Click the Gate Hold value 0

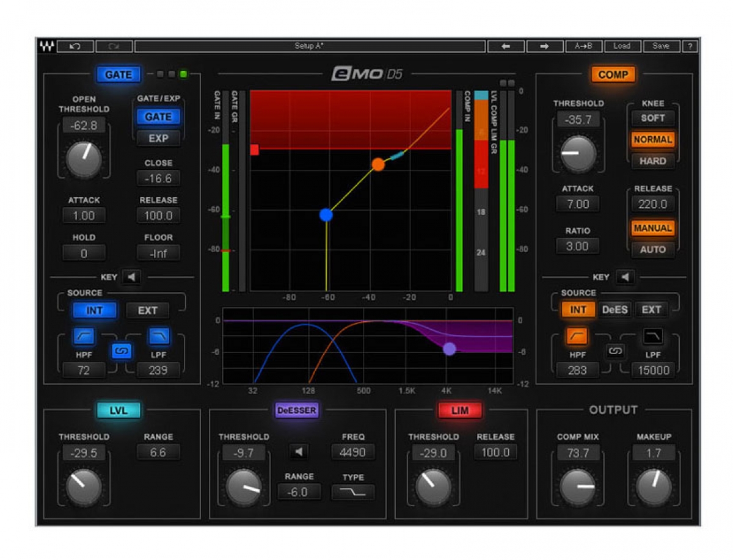tap(84, 253)
